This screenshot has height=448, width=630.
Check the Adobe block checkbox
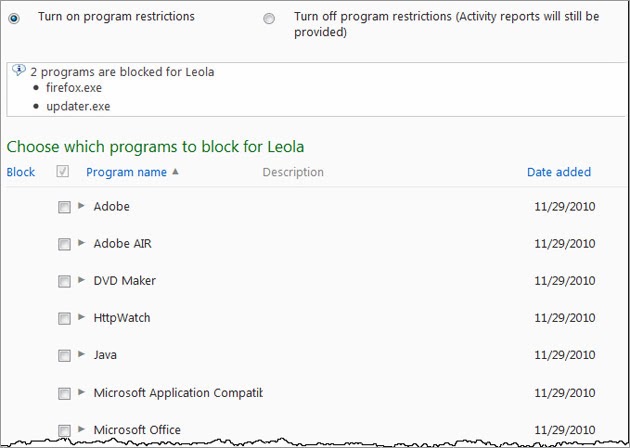(x=64, y=207)
